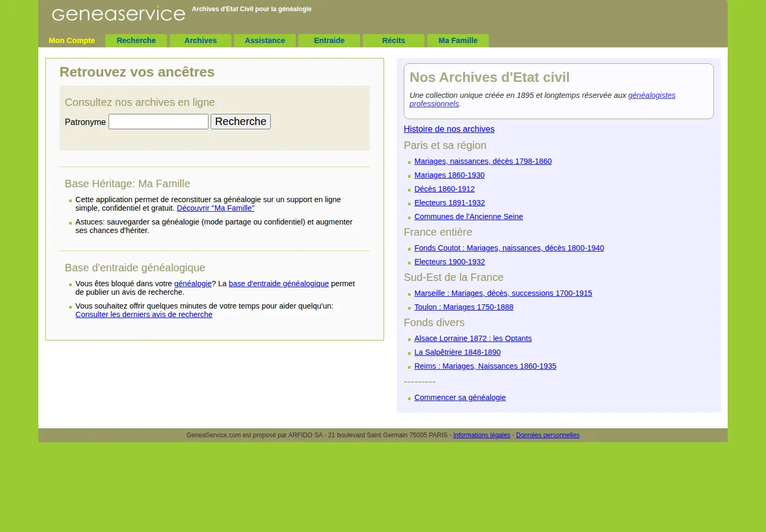Open Alsace Lorraine 1872 : les Optants

coord(473,338)
